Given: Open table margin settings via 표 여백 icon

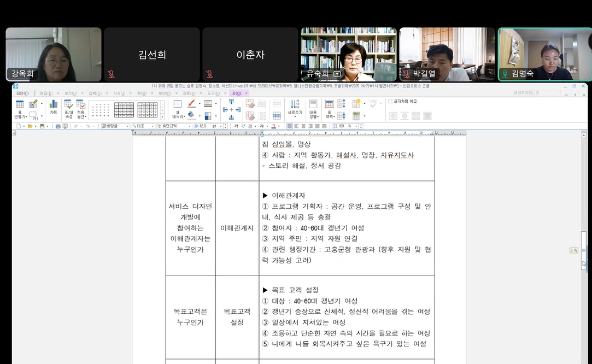Looking at the screenshot, I should (x=329, y=109).
